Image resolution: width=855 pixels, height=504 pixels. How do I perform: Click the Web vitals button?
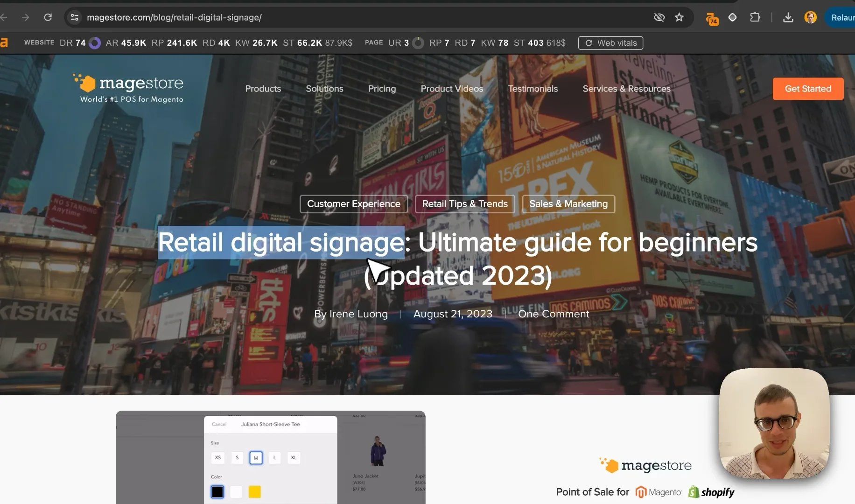[x=610, y=43]
